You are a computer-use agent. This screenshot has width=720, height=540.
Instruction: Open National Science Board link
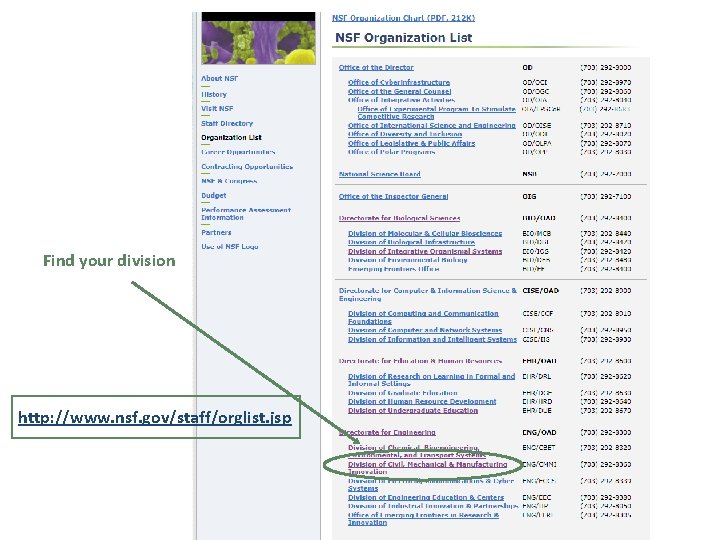379,174
